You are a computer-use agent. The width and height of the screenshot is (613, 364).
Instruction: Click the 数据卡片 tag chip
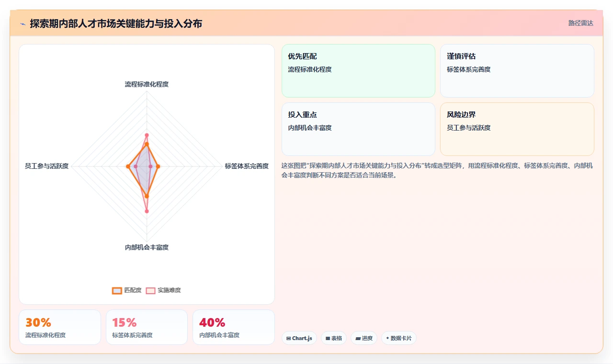point(399,338)
